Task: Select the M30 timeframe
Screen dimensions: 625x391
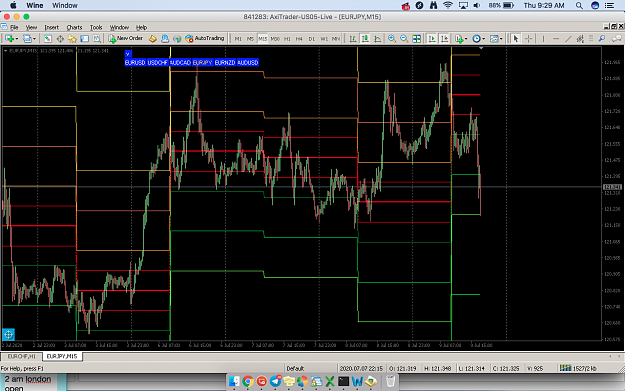Action: (x=275, y=39)
